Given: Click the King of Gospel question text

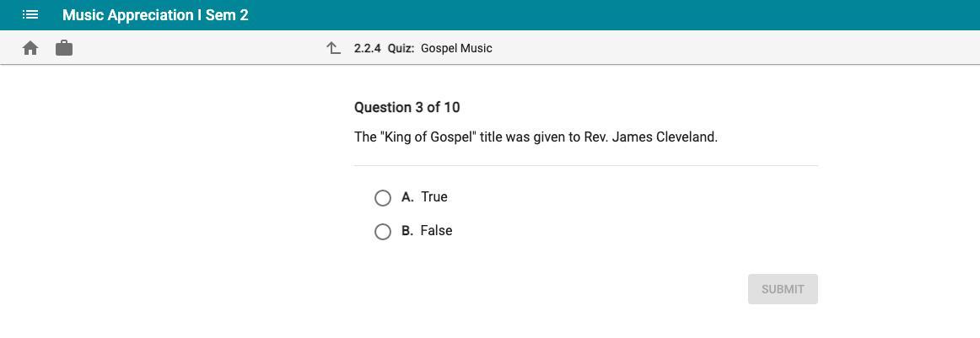Looking at the screenshot, I should tap(536, 137).
